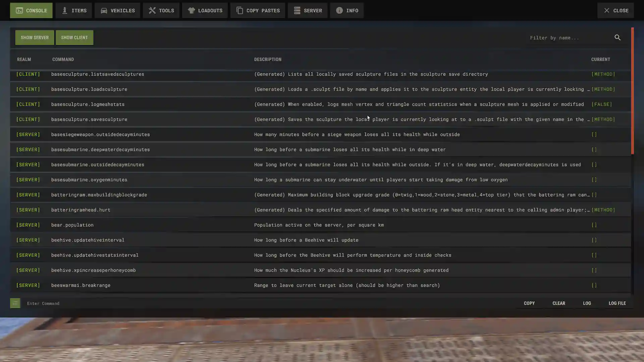Select the Items icon in the top bar
Viewport: 644px width, 362px height.
coord(64,10)
